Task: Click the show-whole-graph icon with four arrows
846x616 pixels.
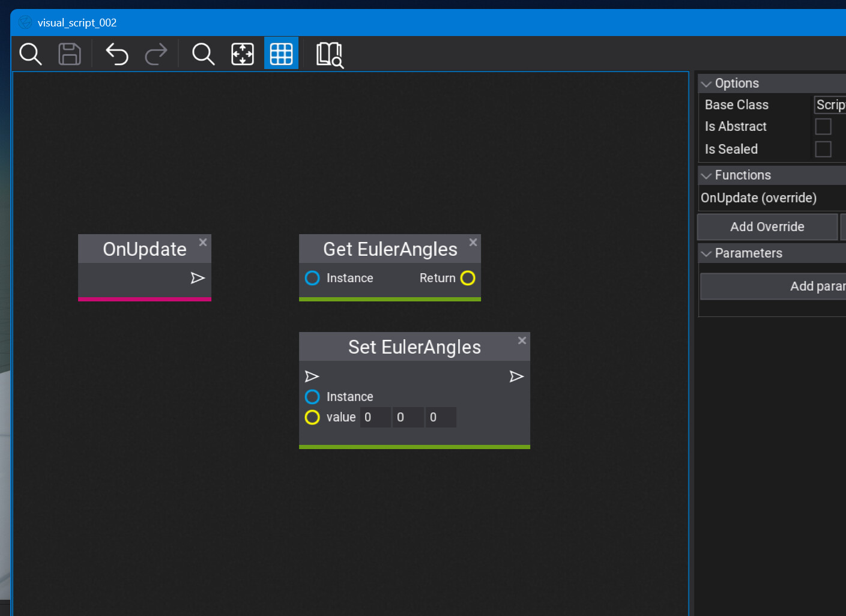Action: 243,54
